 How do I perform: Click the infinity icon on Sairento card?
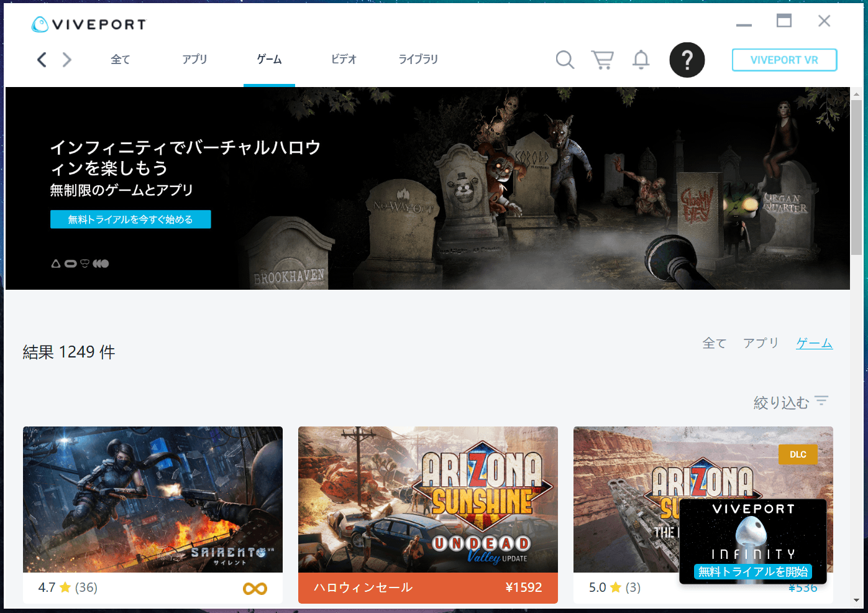pyautogui.click(x=255, y=588)
